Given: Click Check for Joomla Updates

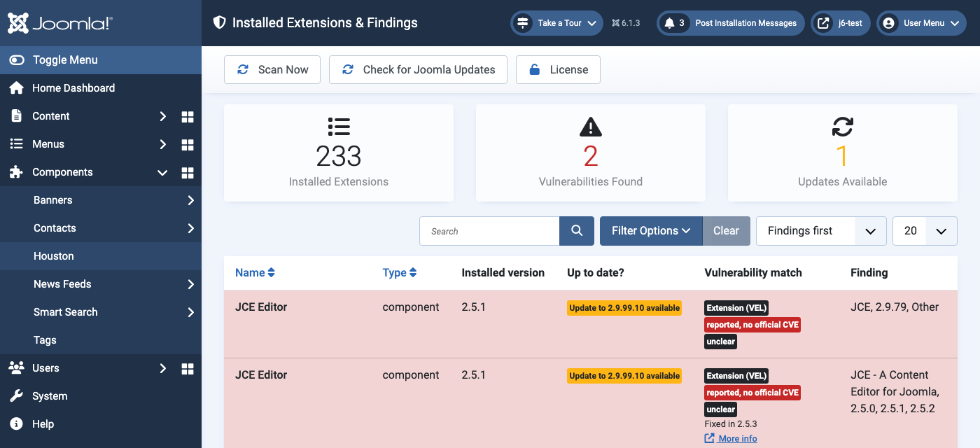Looking at the screenshot, I should (x=418, y=70).
